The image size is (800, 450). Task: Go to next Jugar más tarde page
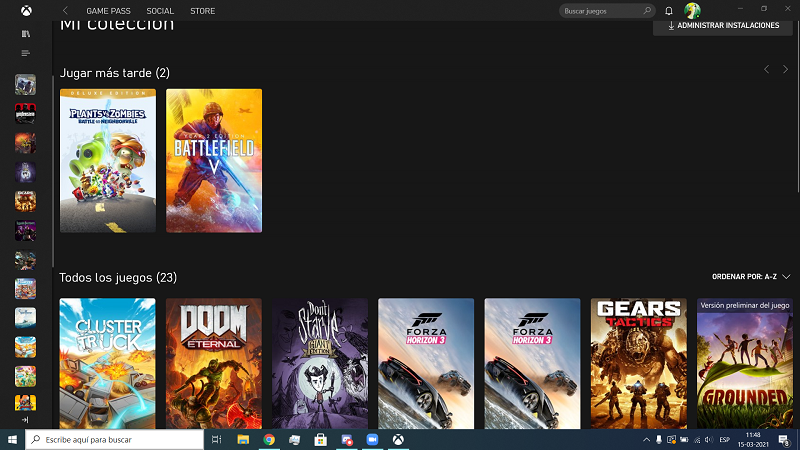point(785,69)
